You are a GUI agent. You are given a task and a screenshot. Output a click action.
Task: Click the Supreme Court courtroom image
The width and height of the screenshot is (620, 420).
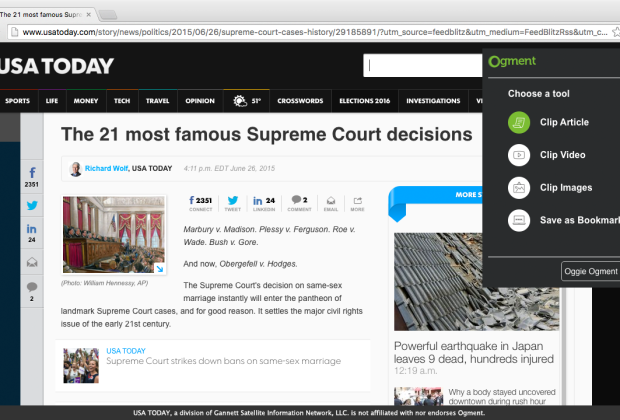pyautogui.click(x=113, y=235)
